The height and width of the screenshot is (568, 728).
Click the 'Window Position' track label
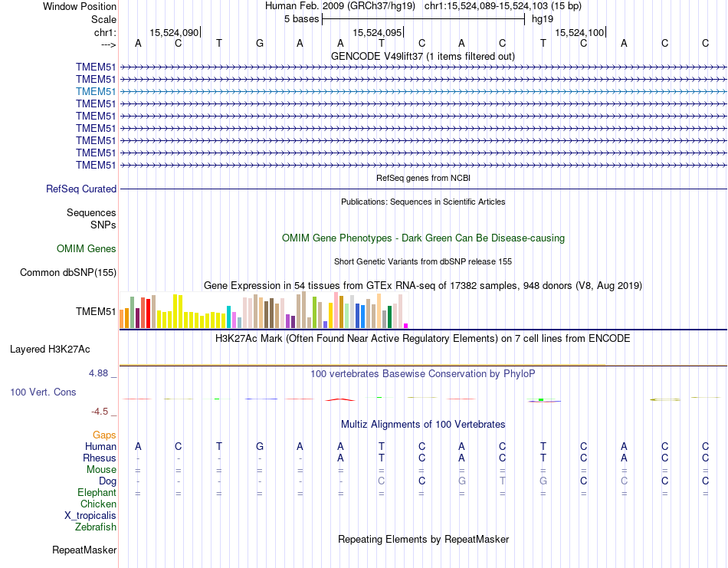(x=80, y=6)
